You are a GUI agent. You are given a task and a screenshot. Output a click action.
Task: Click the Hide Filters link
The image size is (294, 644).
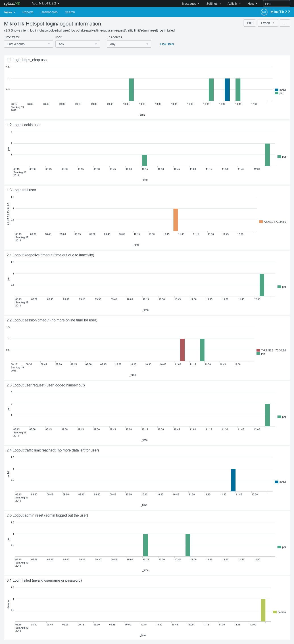[167, 44]
